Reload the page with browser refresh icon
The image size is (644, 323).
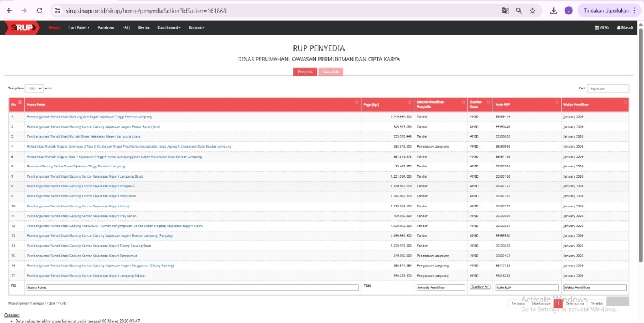[39, 11]
